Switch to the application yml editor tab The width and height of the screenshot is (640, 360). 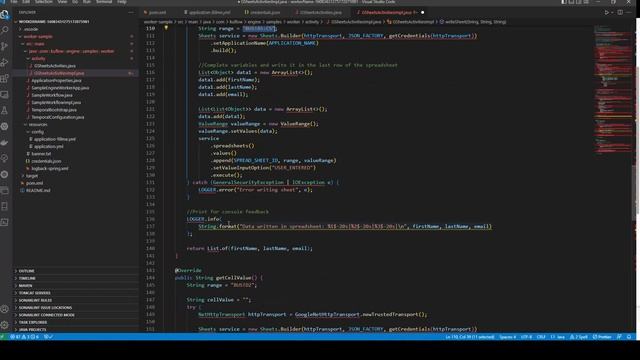(x=207, y=13)
